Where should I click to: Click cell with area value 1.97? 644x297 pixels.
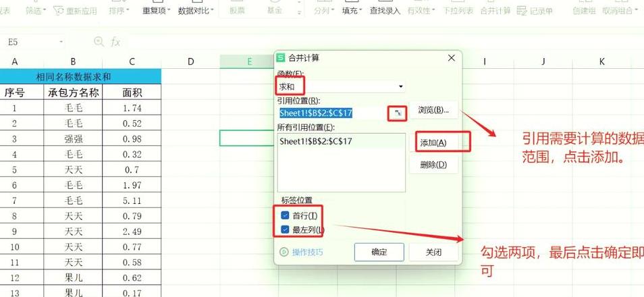pyautogui.click(x=132, y=185)
